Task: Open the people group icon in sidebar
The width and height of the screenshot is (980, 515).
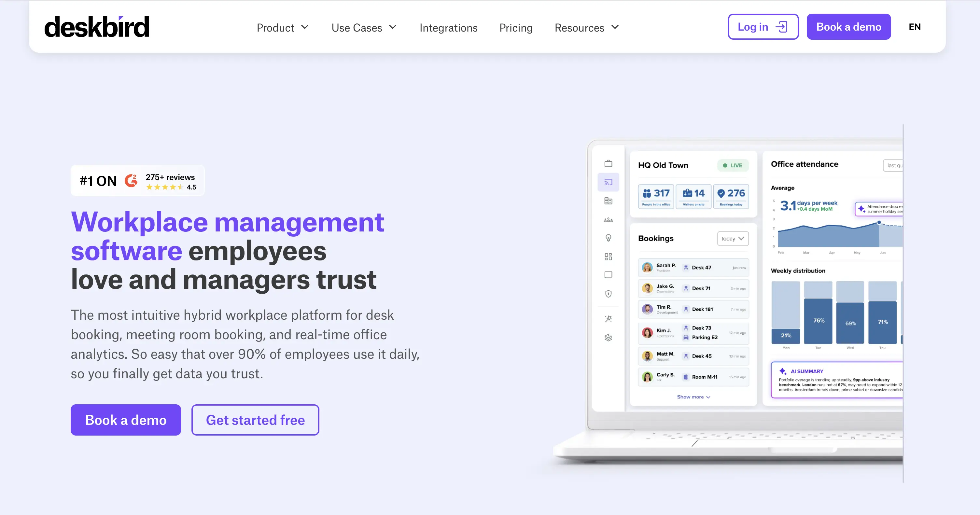Action: (x=608, y=219)
